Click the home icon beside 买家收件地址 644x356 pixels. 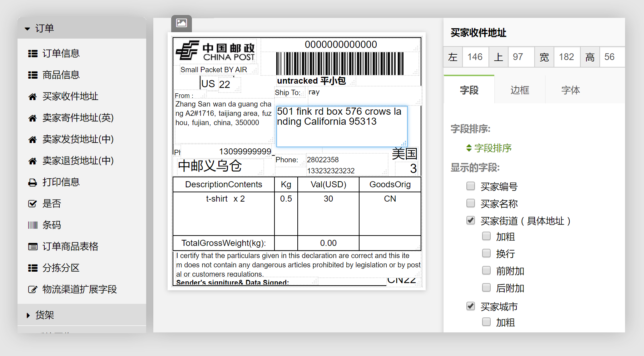click(33, 97)
